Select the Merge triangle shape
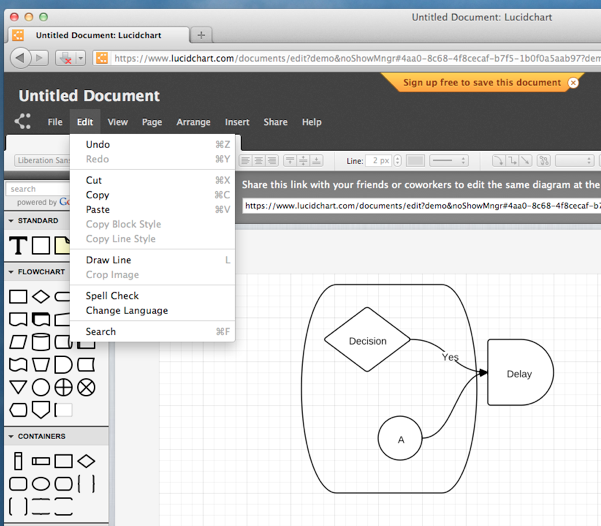Image resolution: width=601 pixels, height=526 pixels. point(18,387)
